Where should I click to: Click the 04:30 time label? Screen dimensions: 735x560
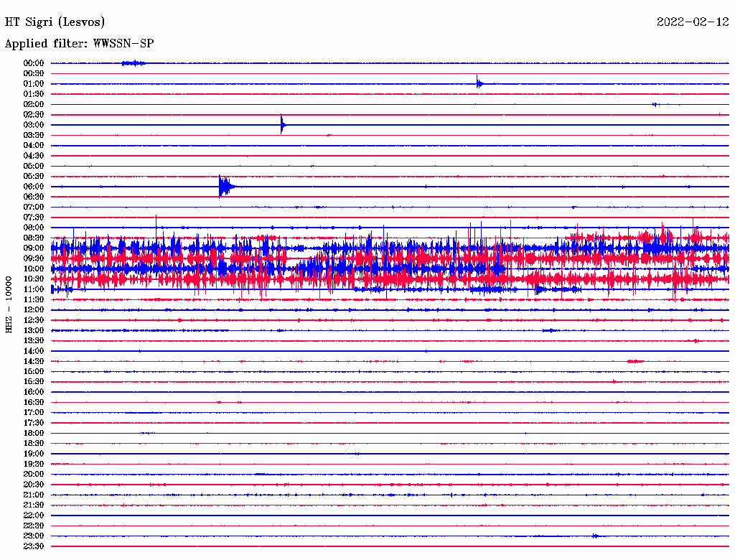[x=34, y=156]
